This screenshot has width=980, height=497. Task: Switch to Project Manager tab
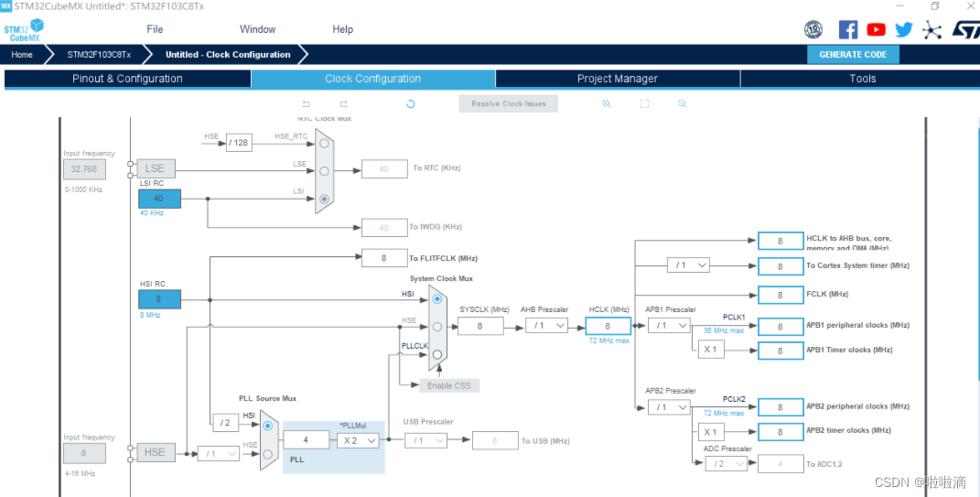pyautogui.click(x=618, y=79)
